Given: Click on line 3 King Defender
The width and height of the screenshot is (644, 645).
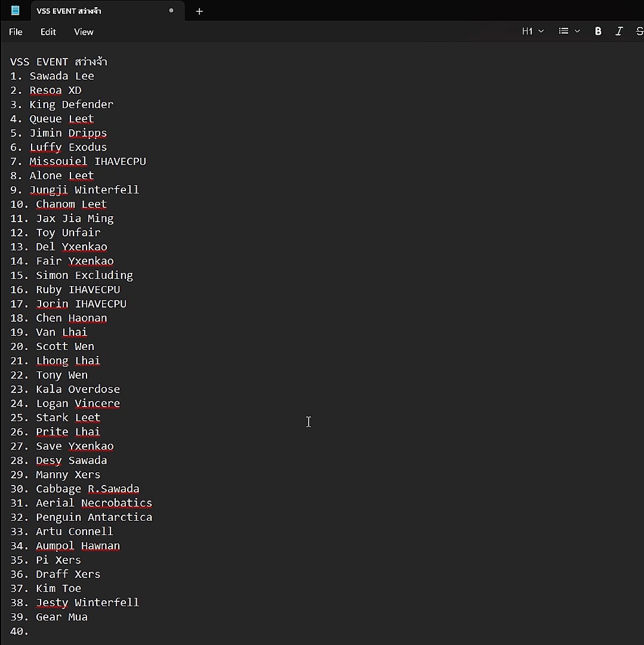Looking at the screenshot, I should pos(61,105).
